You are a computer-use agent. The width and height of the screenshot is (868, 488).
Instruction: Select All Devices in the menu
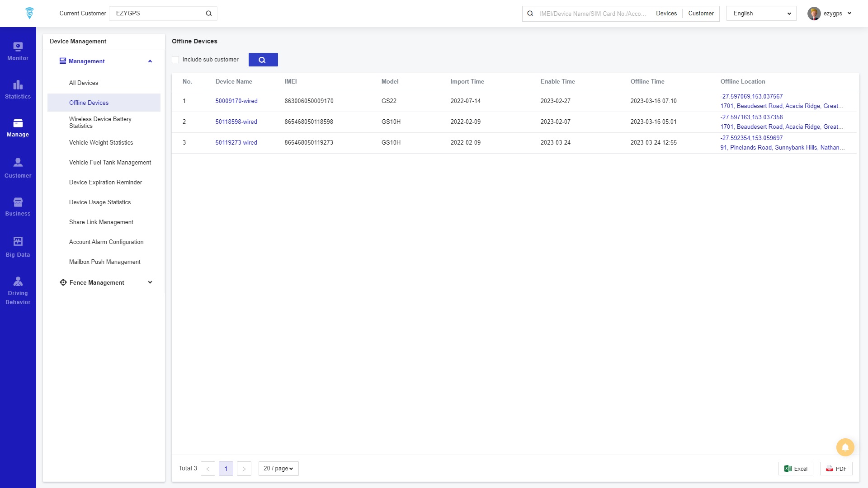[84, 83]
